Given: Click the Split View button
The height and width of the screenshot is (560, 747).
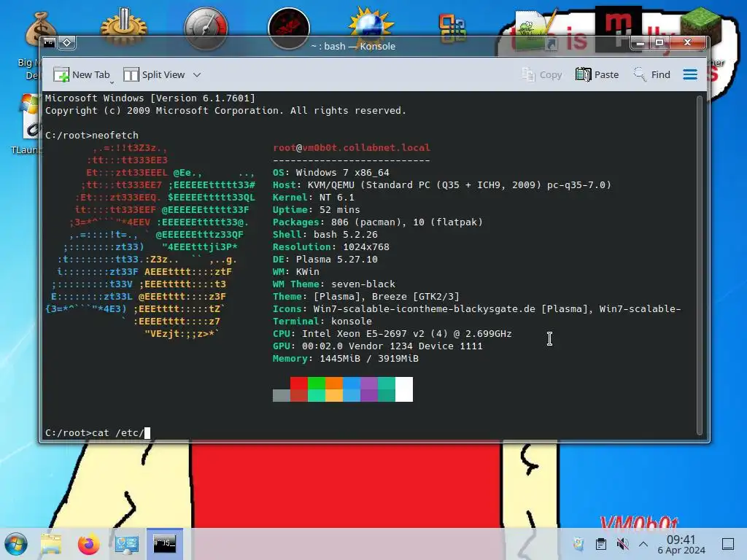Looking at the screenshot, I should click(154, 75).
